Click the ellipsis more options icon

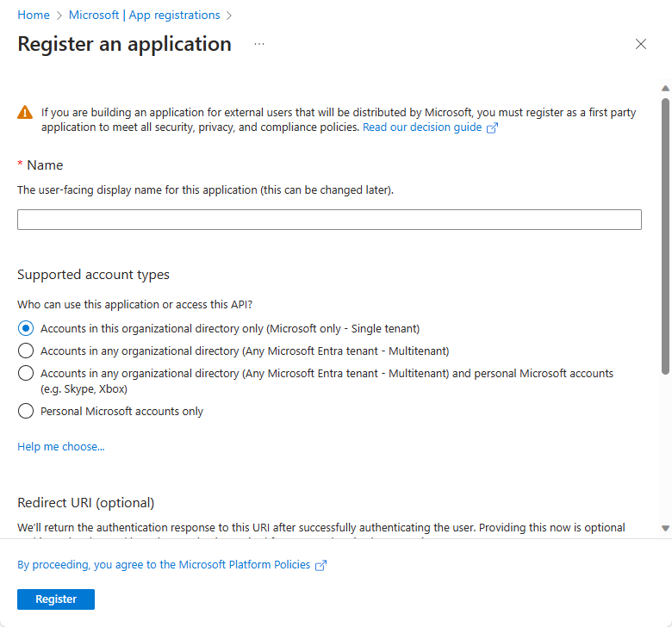click(259, 44)
